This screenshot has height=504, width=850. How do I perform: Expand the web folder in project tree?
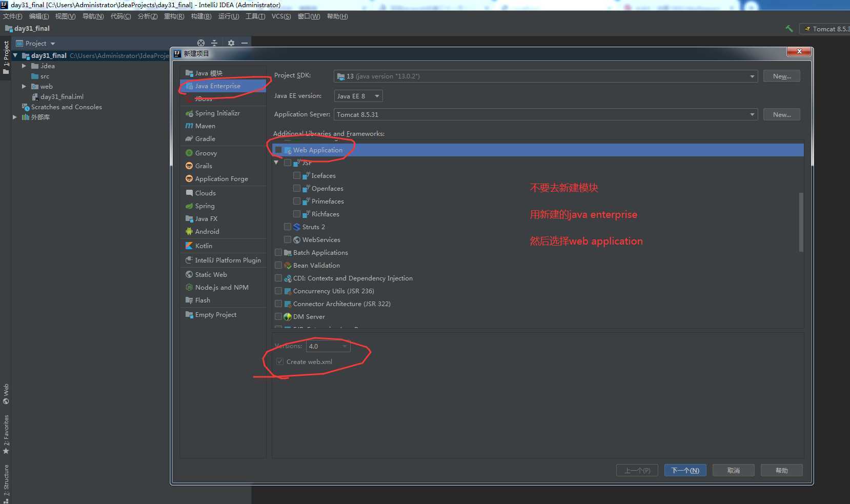(x=24, y=86)
